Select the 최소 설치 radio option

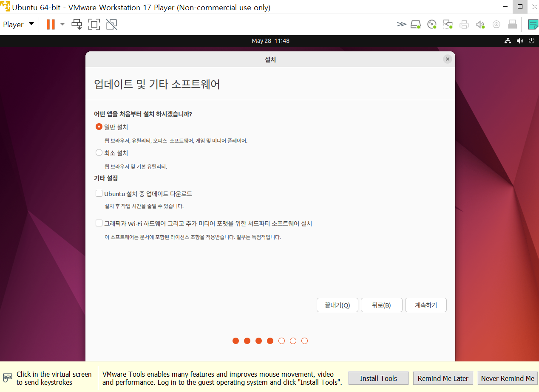coord(99,152)
